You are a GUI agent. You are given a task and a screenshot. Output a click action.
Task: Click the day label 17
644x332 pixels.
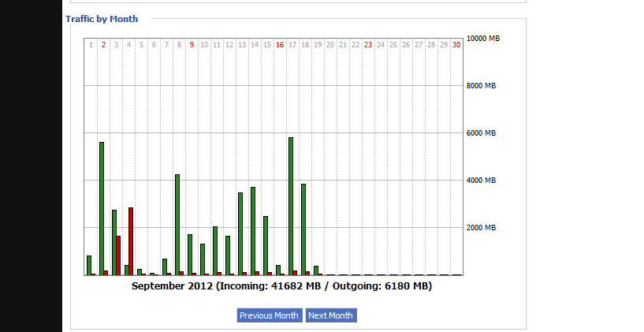click(x=292, y=45)
